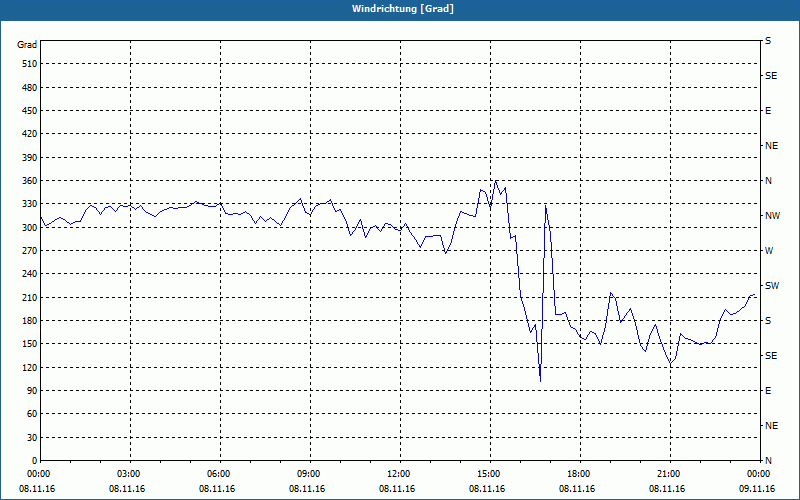
Task: Click the chart title "Windrichtung [Grad]"
Action: coord(403,9)
